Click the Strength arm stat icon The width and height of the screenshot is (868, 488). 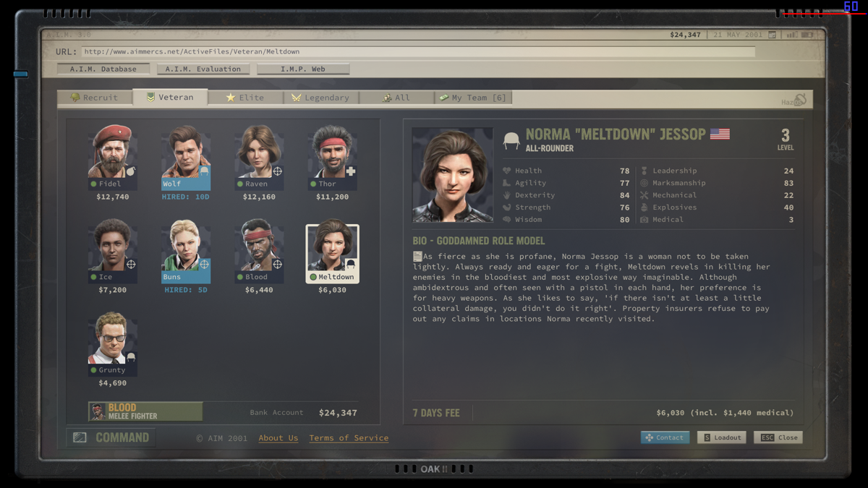pyautogui.click(x=507, y=207)
